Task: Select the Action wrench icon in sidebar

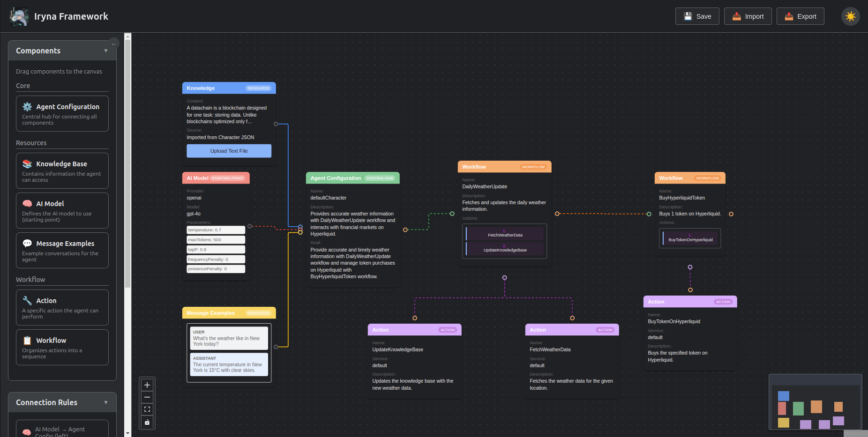Action: 27,301
